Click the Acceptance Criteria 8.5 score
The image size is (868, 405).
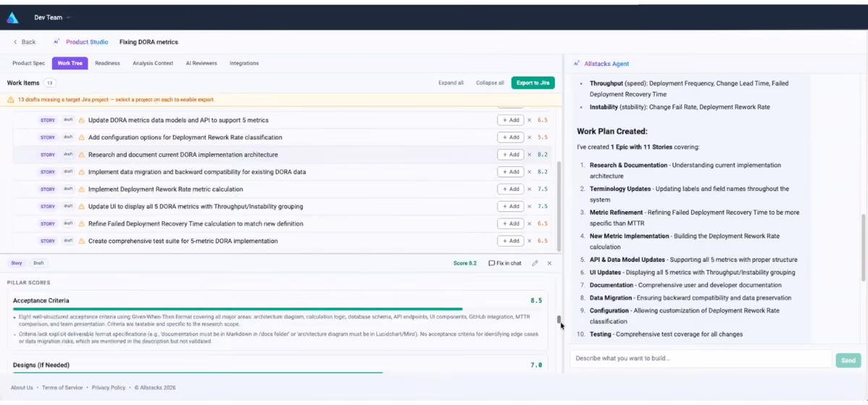536,300
